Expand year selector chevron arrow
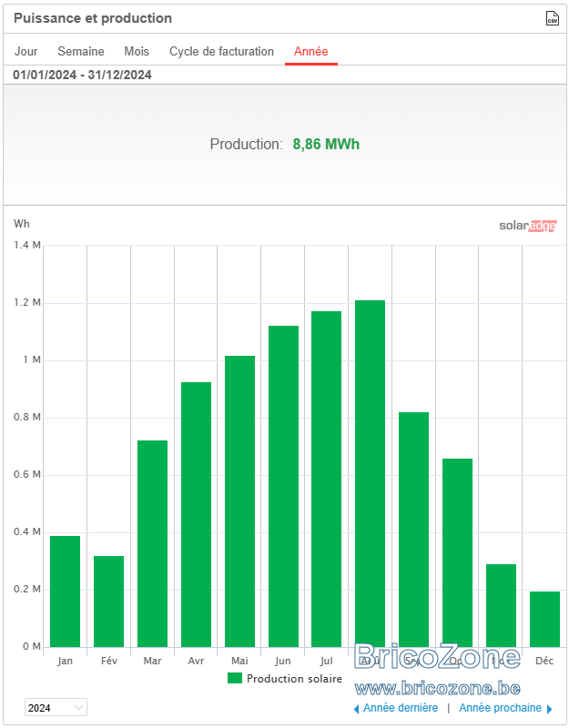This screenshot has width=569, height=728. (79, 708)
